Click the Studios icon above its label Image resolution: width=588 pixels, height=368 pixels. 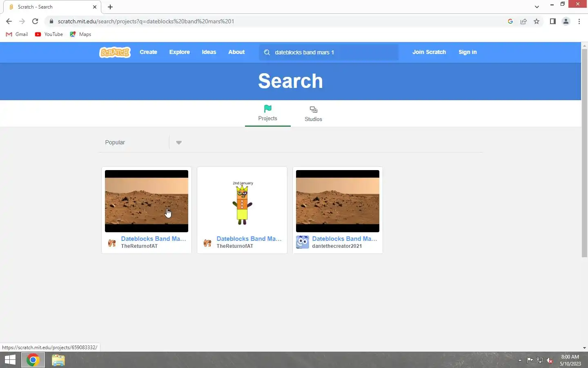click(314, 110)
